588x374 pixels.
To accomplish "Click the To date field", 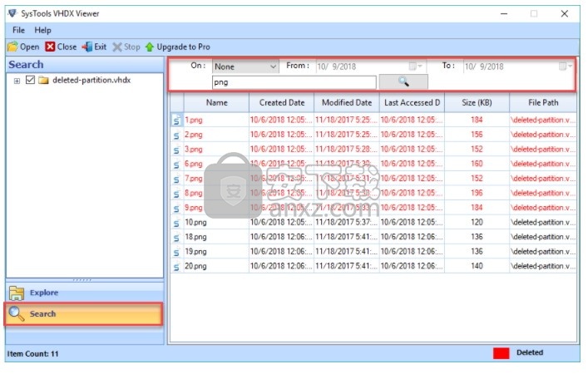I will [x=518, y=66].
